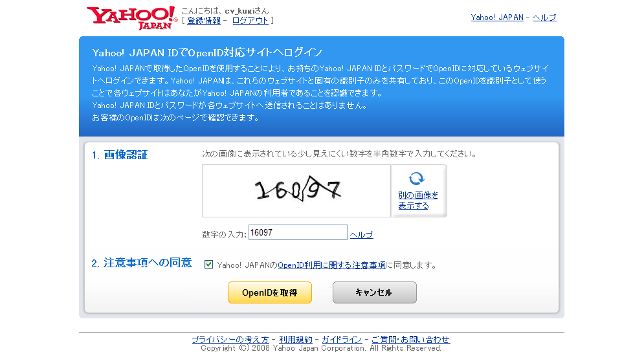Click the ログアウト link
The width and height of the screenshot is (644, 352).
(250, 21)
